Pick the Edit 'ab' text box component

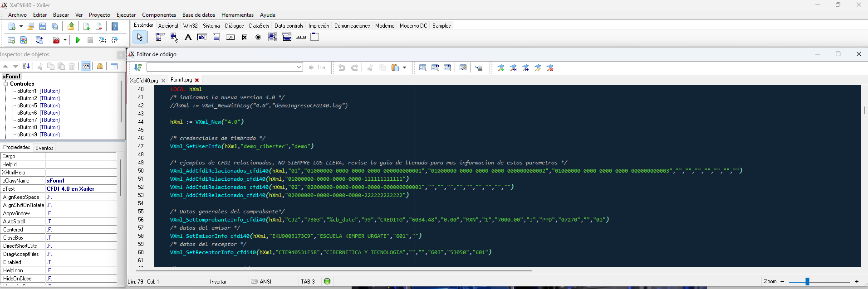pyautogui.click(x=202, y=37)
